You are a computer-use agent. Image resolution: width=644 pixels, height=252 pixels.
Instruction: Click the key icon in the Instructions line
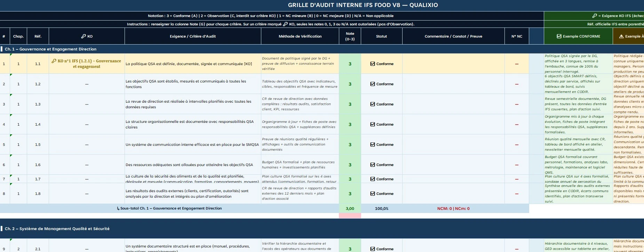tap(285, 24)
